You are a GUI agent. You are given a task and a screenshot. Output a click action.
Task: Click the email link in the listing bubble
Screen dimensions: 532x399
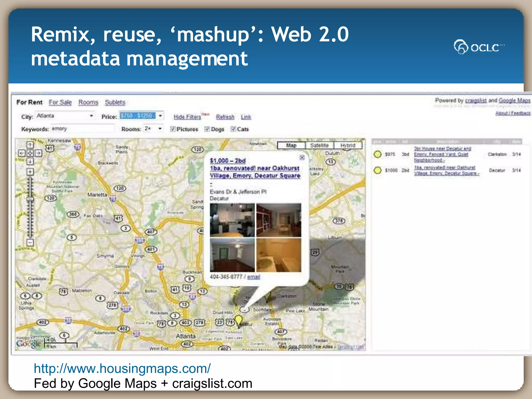click(254, 277)
